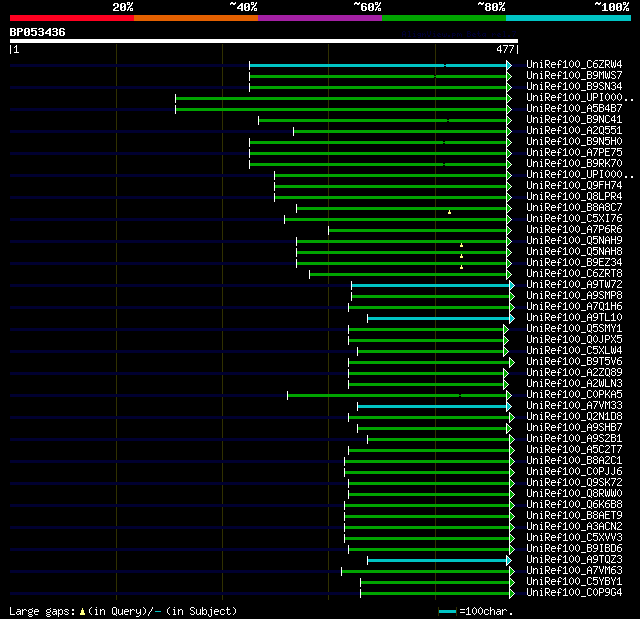Select hit UniRef100_C5XVV3

(574, 538)
